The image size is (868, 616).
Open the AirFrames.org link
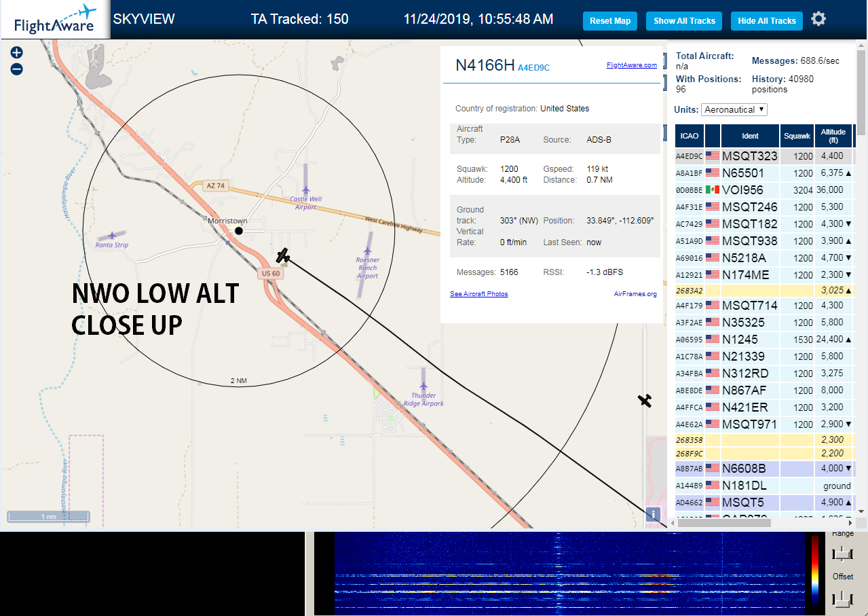[x=635, y=293]
